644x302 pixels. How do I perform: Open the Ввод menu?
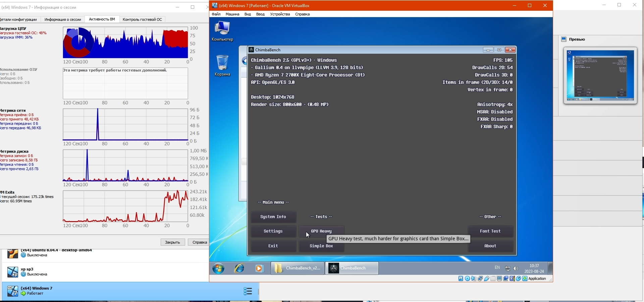coord(260,14)
